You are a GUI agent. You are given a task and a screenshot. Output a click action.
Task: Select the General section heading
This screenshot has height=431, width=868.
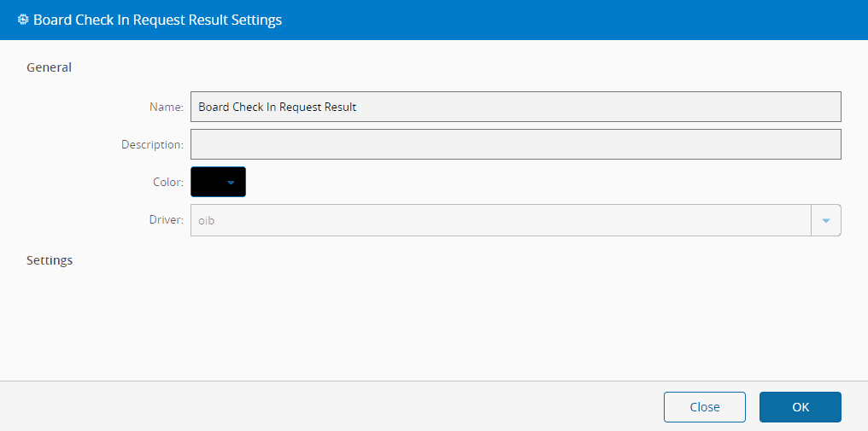point(50,67)
